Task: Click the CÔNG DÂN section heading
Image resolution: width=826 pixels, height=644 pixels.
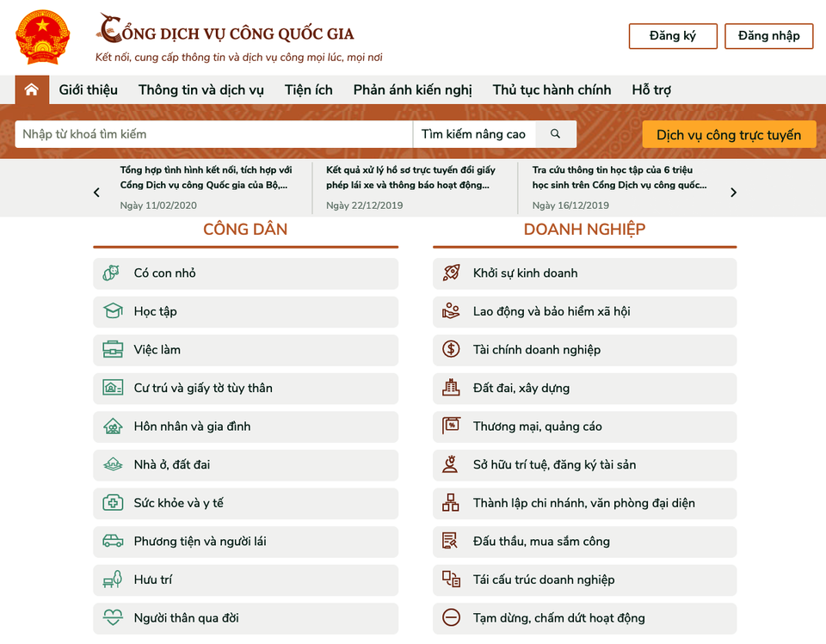Action: tap(245, 229)
